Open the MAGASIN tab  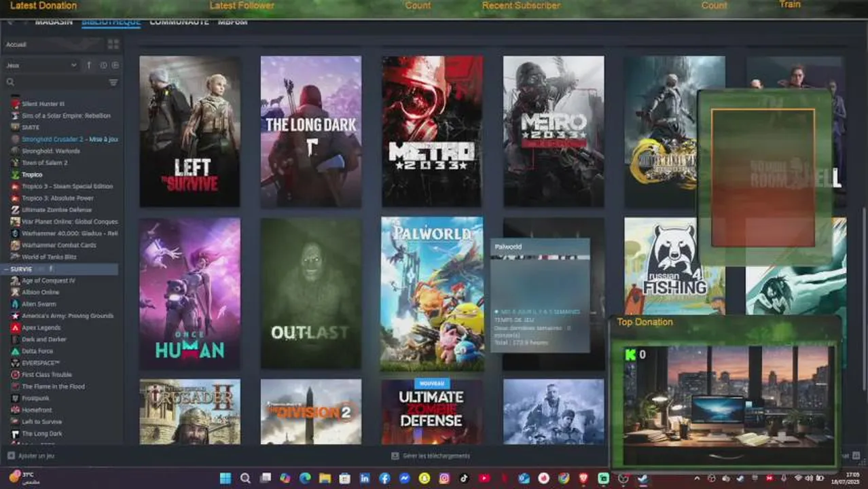pos(54,22)
